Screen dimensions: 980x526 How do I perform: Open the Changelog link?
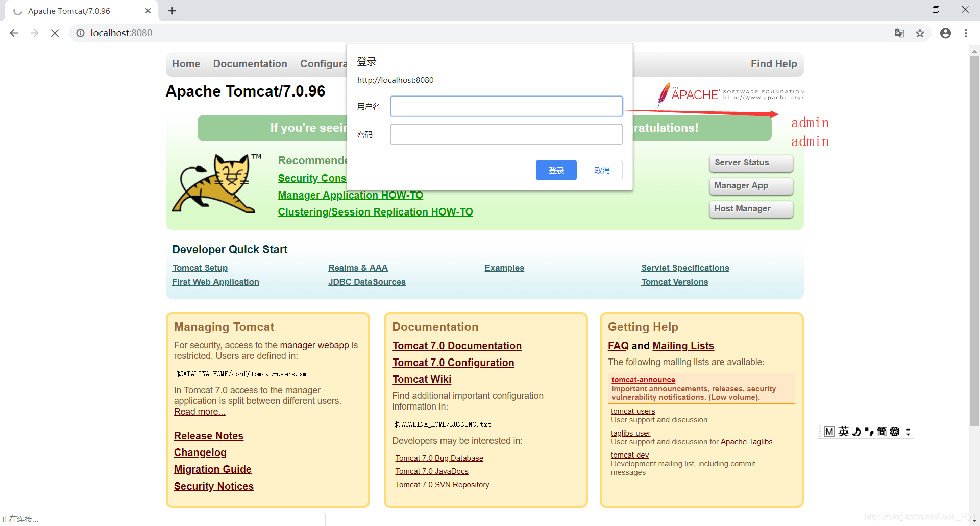(x=200, y=452)
